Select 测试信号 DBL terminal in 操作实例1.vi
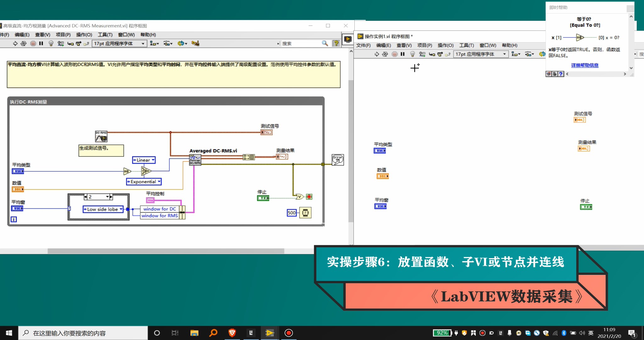This screenshot has height=340, width=644. (x=580, y=120)
